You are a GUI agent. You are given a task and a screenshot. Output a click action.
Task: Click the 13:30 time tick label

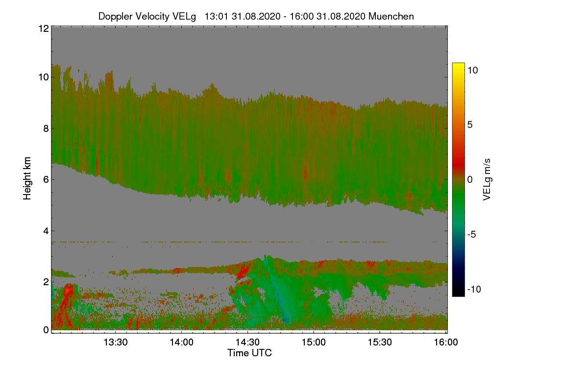point(116,342)
